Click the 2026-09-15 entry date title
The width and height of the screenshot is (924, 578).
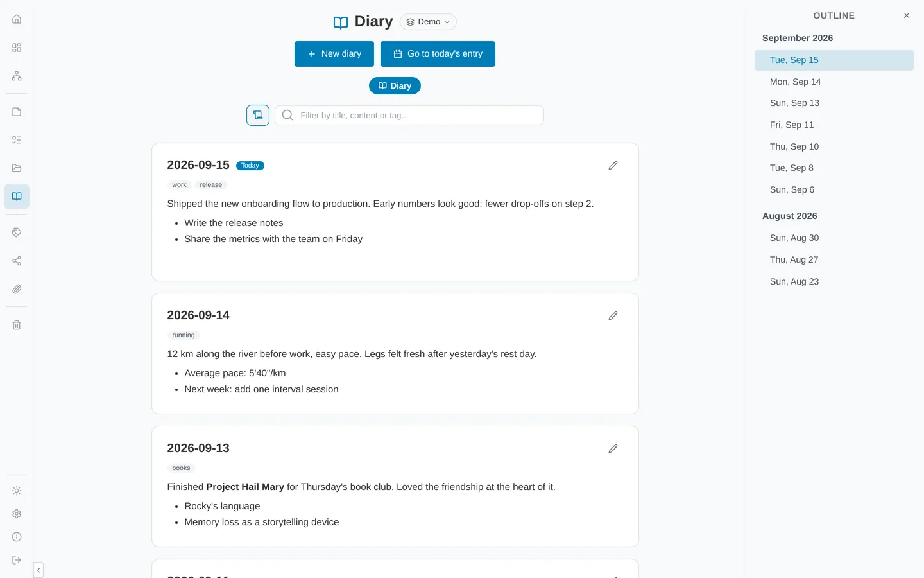tap(198, 165)
